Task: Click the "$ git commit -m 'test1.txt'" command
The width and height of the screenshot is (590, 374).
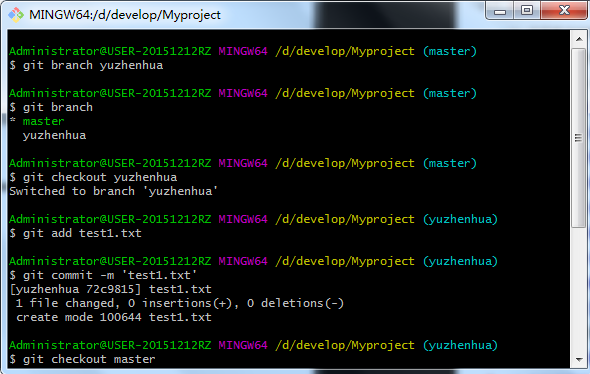Action: click(x=103, y=275)
